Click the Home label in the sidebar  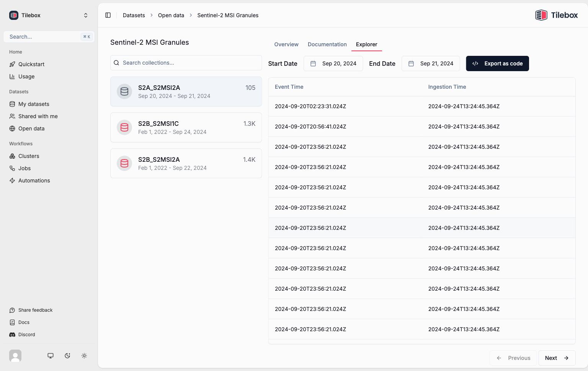tap(16, 52)
